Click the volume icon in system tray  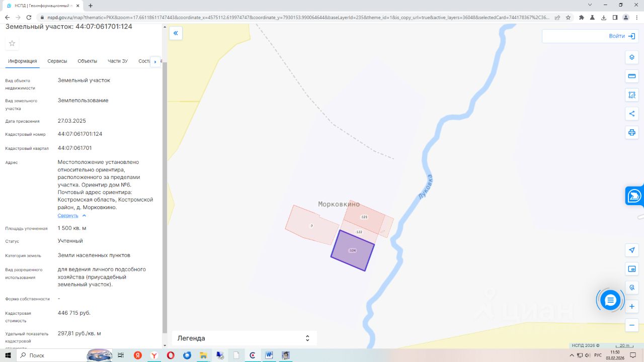[587, 355]
